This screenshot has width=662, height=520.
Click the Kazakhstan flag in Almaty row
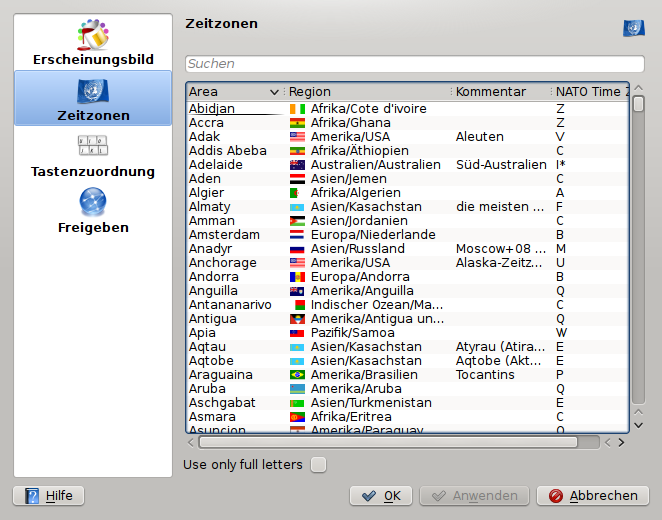[297, 207]
